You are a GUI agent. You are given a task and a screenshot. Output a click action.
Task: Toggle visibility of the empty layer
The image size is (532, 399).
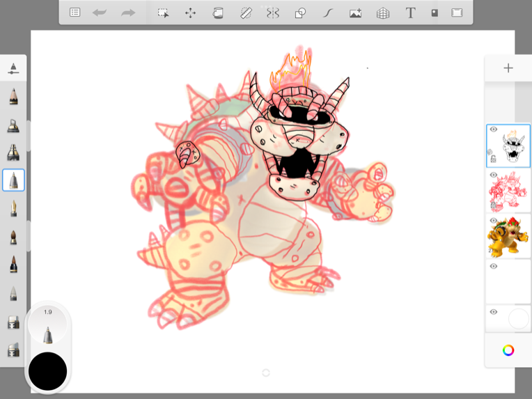[493, 266]
